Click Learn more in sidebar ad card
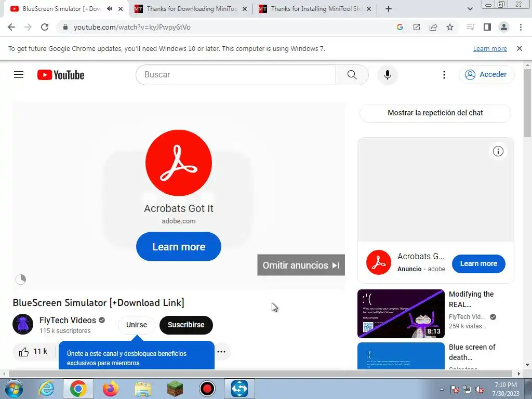The image size is (532, 399). click(x=478, y=263)
